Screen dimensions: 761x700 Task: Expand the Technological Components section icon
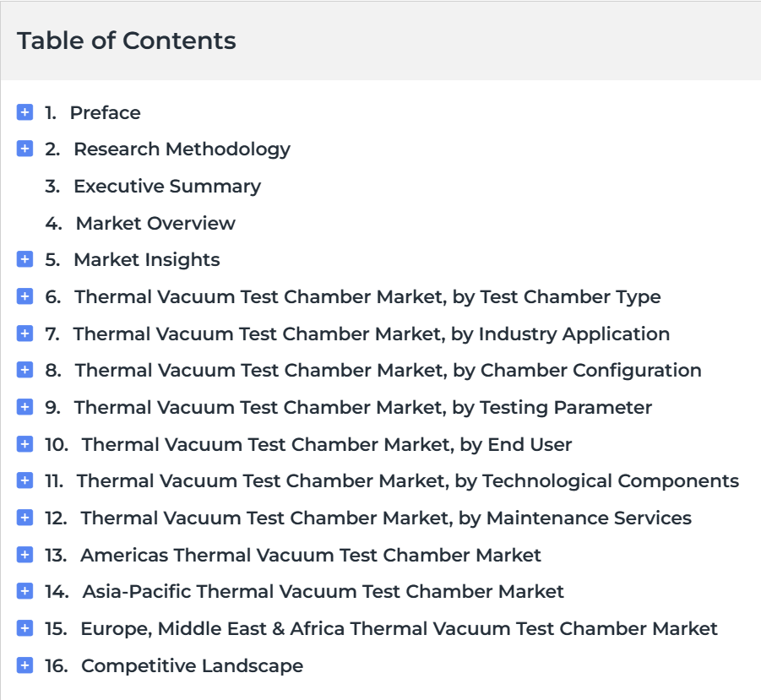tap(24, 480)
